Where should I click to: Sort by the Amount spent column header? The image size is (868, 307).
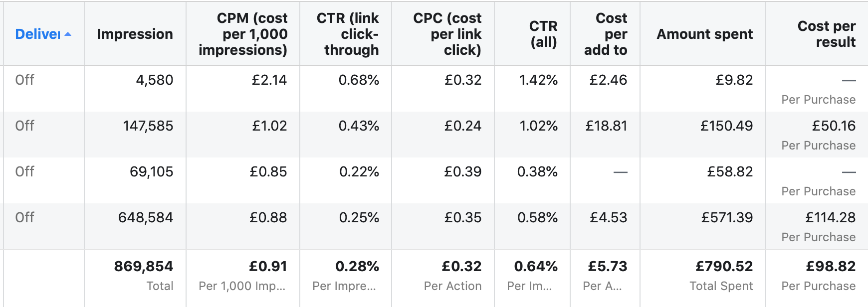click(x=704, y=34)
